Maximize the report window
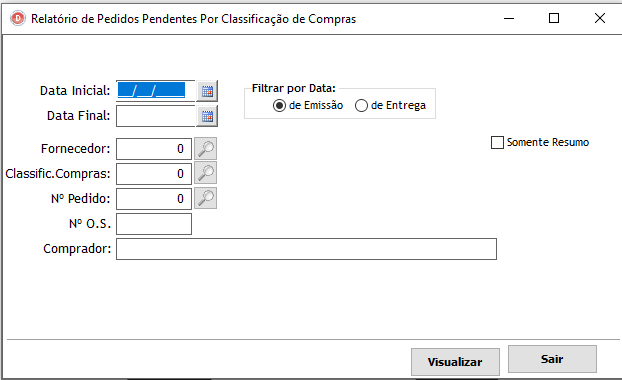 point(554,18)
